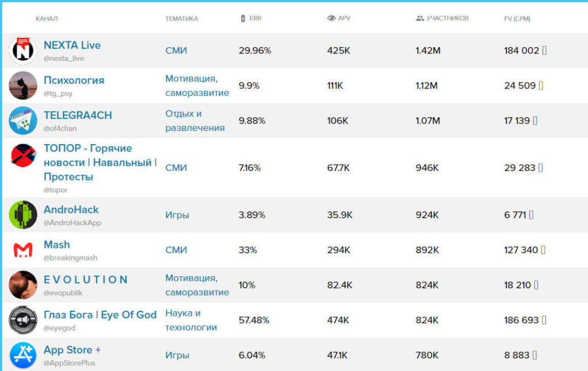Sort by FV (CPM) column header

point(517,18)
